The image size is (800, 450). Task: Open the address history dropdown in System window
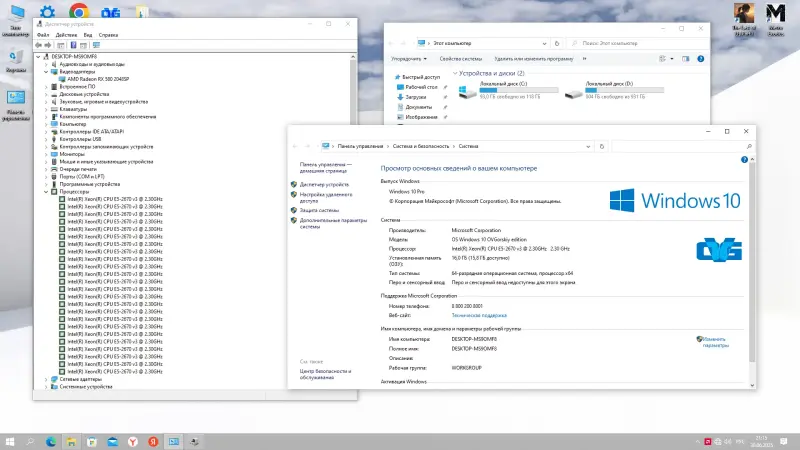pyautogui.click(x=588, y=146)
